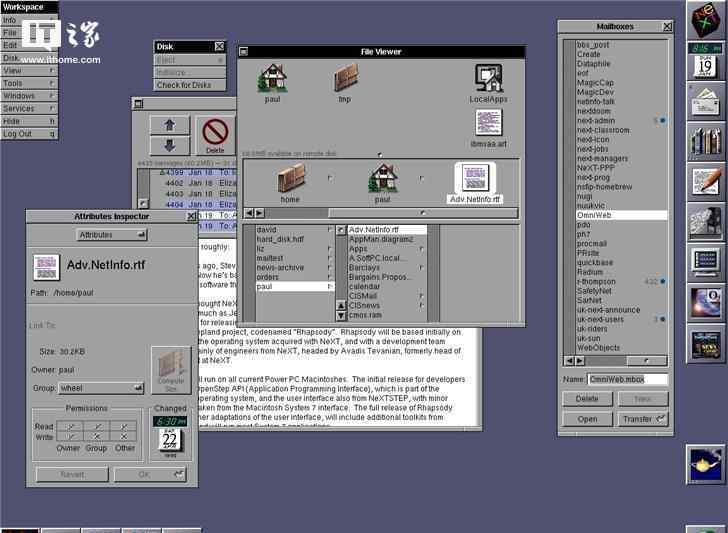Click the File Viewer miniaturize icon
728x533 pixels.
(243, 52)
